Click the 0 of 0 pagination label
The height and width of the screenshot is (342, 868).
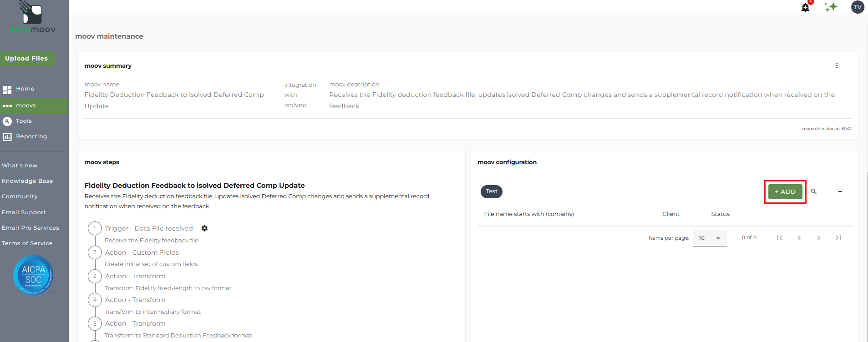(749, 237)
